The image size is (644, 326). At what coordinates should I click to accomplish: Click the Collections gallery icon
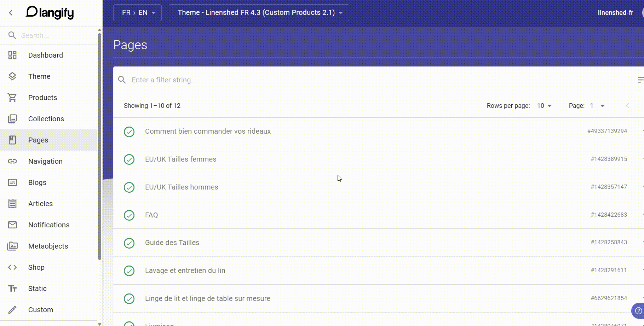click(12, 119)
